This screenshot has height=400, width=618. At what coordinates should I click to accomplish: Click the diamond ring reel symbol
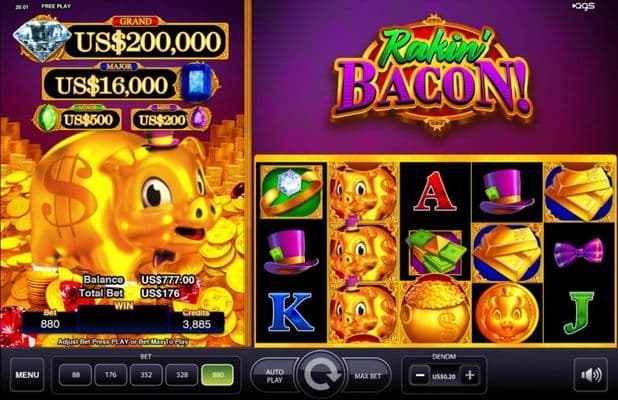[x=292, y=191]
